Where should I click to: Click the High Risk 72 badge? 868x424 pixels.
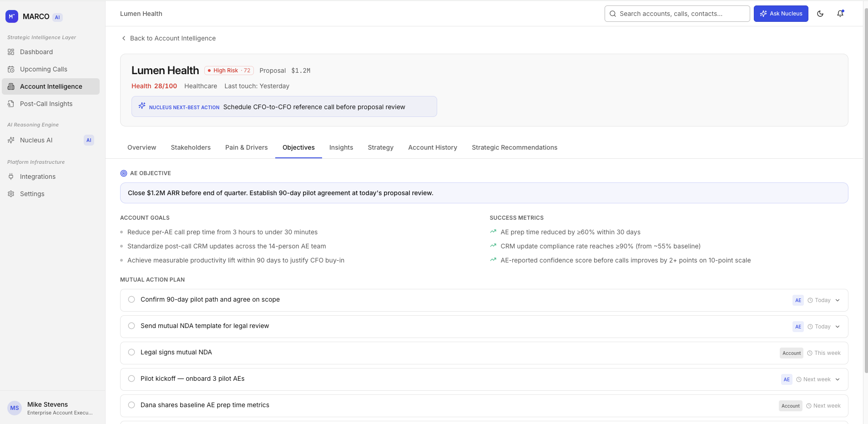tap(229, 71)
